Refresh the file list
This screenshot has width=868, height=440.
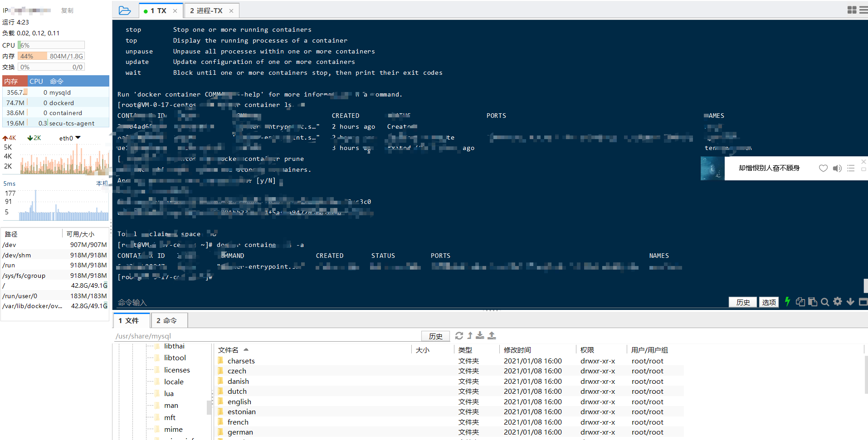(459, 336)
